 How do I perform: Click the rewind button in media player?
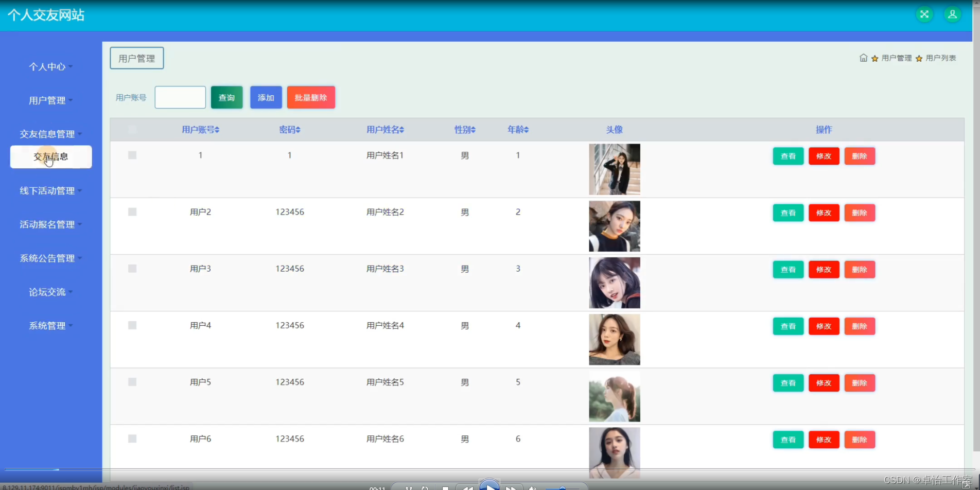[x=467, y=487]
